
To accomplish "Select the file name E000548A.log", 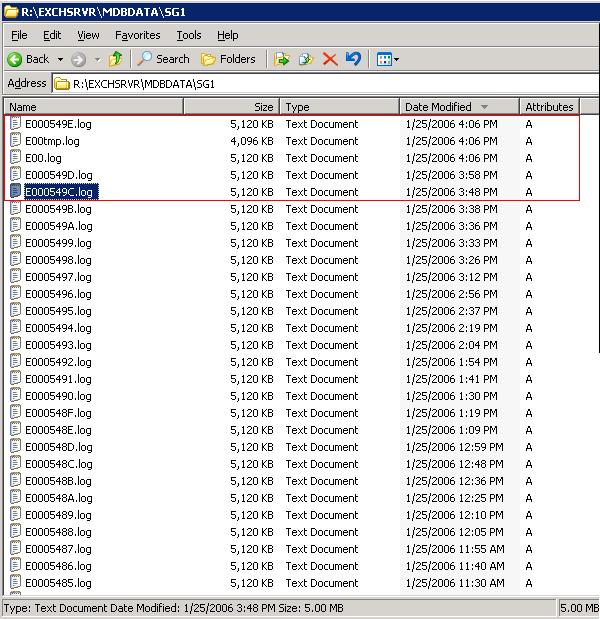I will click(59, 498).
